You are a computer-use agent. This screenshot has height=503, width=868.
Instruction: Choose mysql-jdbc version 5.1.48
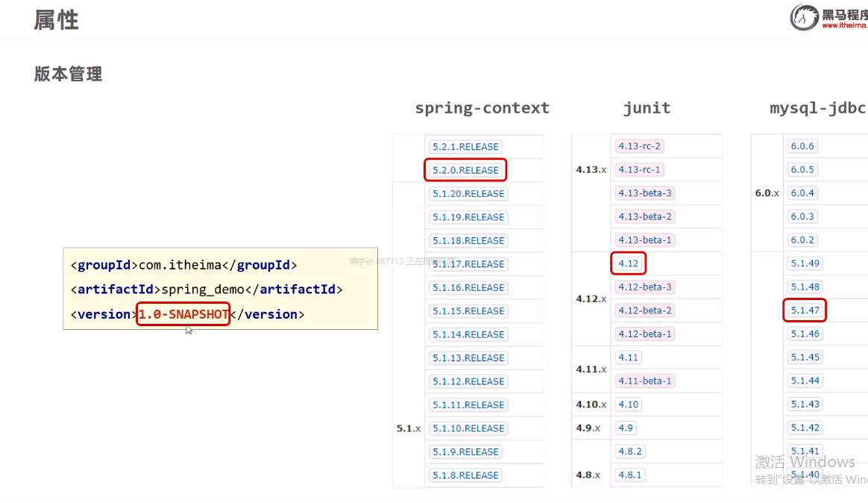click(805, 287)
